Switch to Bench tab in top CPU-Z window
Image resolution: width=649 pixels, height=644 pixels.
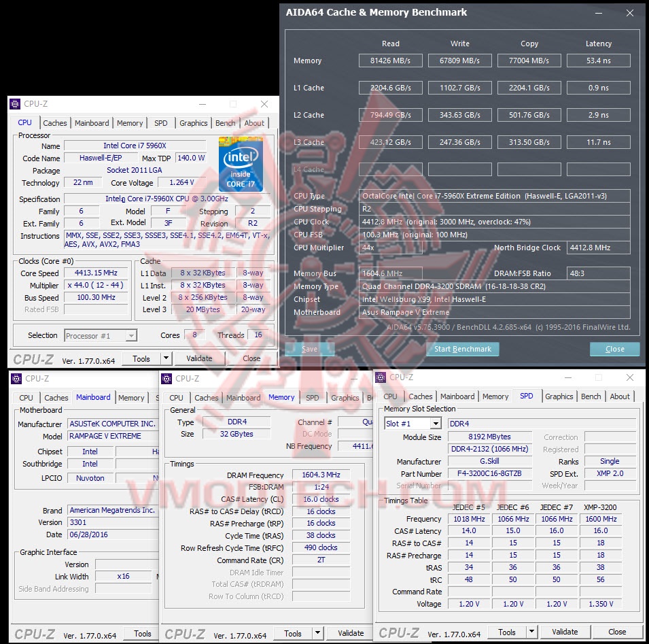[x=225, y=123]
